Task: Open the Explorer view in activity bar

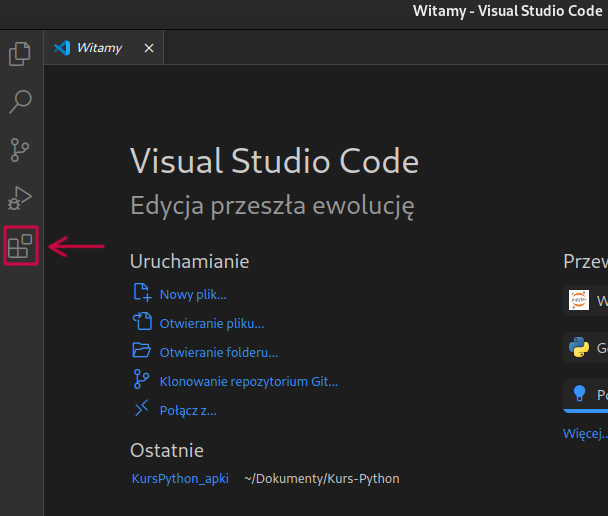Action: [x=19, y=54]
